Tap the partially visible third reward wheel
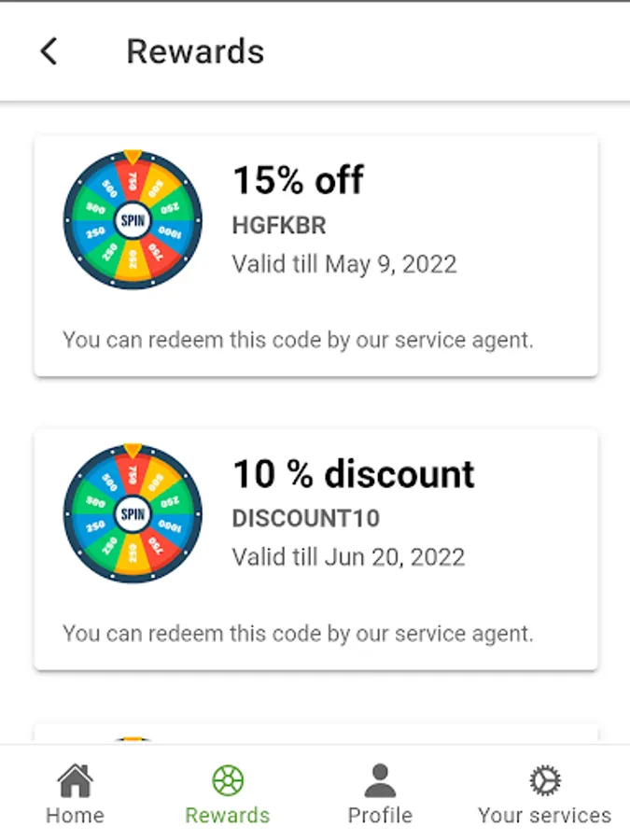Image resolution: width=630 pixels, height=840 pixels. click(x=133, y=739)
